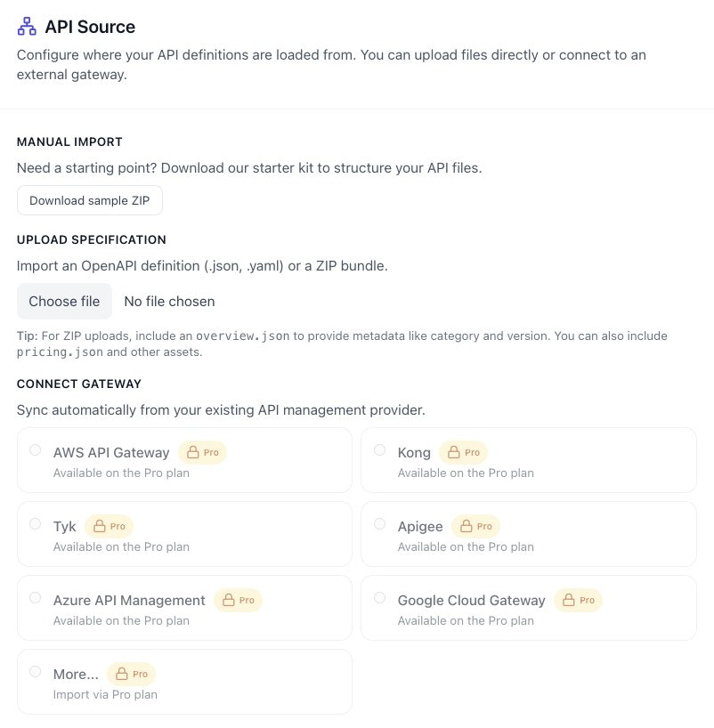Select the AWS API Gateway radio button
This screenshot has height=728, width=714.
(x=35, y=449)
